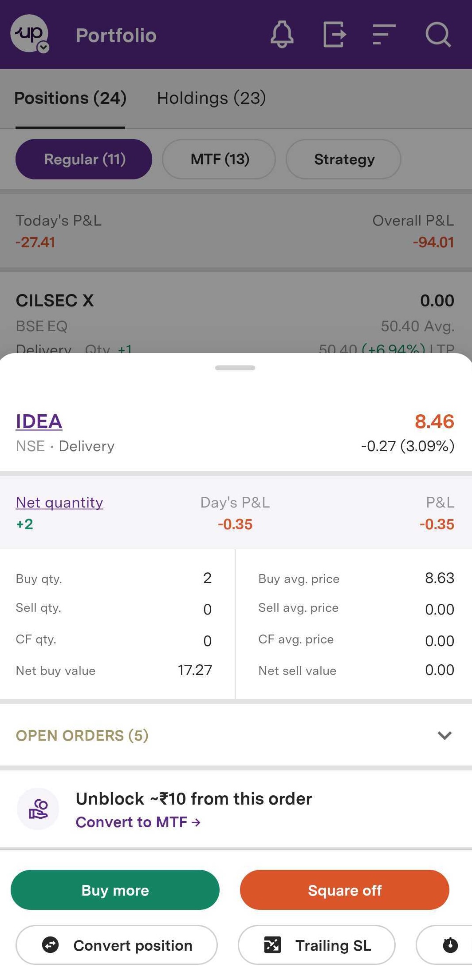This screenshot has height=980, width=472.
Task: Tap the Convert to MTF link
Action: coord(138,822)
